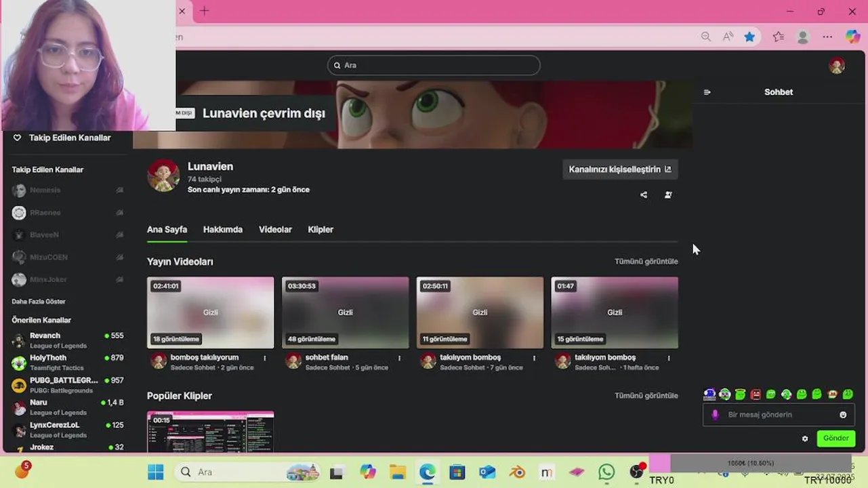Open Windows Start menu

tap(156, 472)
